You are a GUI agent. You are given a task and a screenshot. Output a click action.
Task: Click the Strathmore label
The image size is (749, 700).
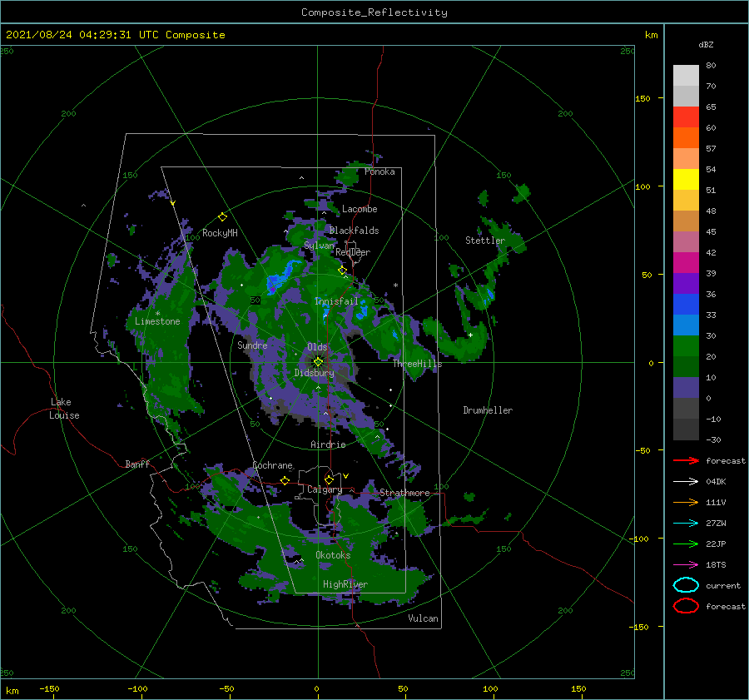[404, 493]
